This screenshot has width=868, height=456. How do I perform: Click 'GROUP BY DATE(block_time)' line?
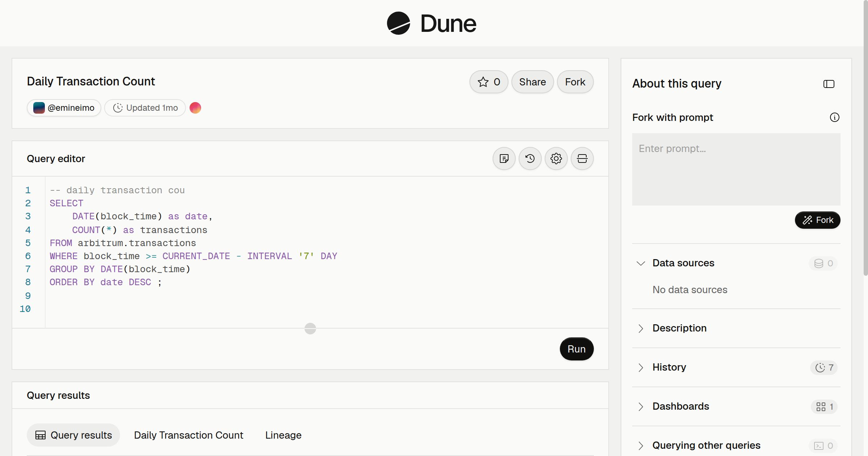point(120,269)
